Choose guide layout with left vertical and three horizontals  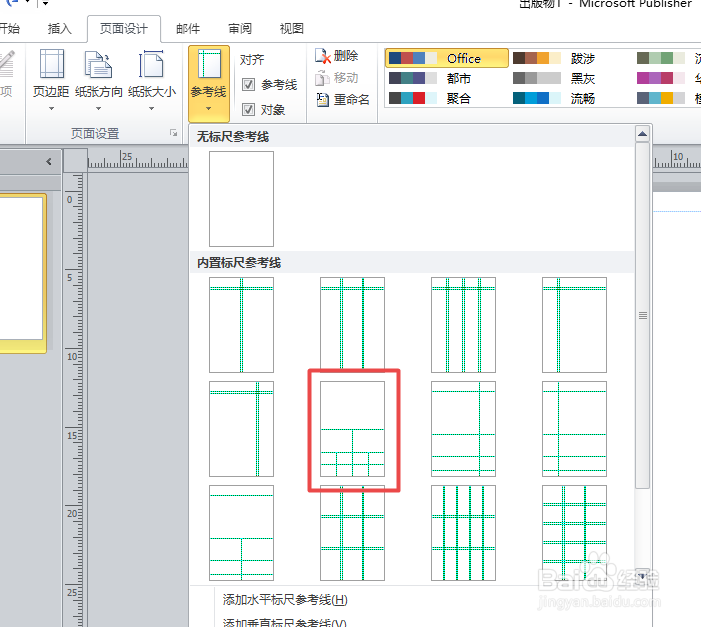pos(574,429)
